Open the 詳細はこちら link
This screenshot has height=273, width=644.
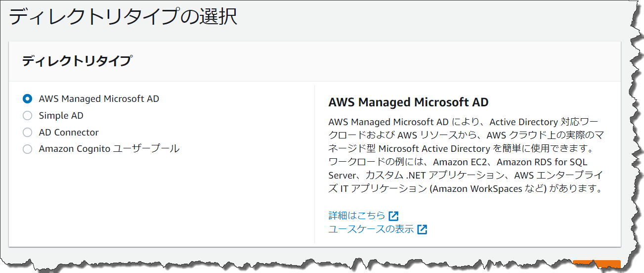[356, 216]
